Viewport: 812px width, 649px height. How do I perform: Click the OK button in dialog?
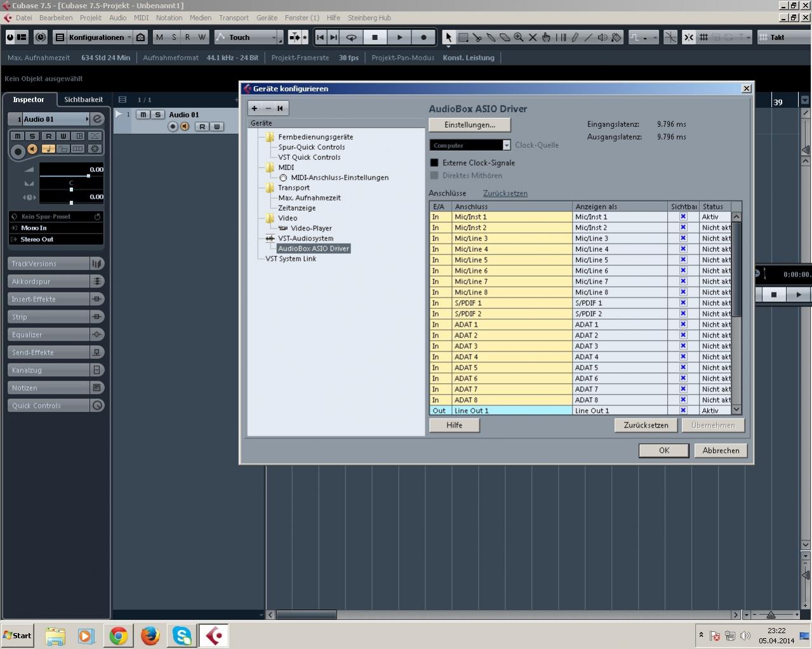click(x=664, y=450)
